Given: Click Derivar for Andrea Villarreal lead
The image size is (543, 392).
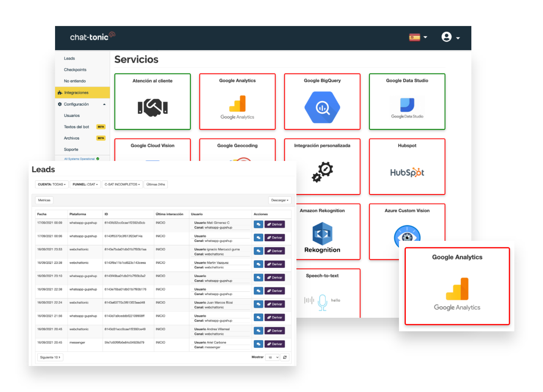Looking at the screenshot, I should click(275, 331).
